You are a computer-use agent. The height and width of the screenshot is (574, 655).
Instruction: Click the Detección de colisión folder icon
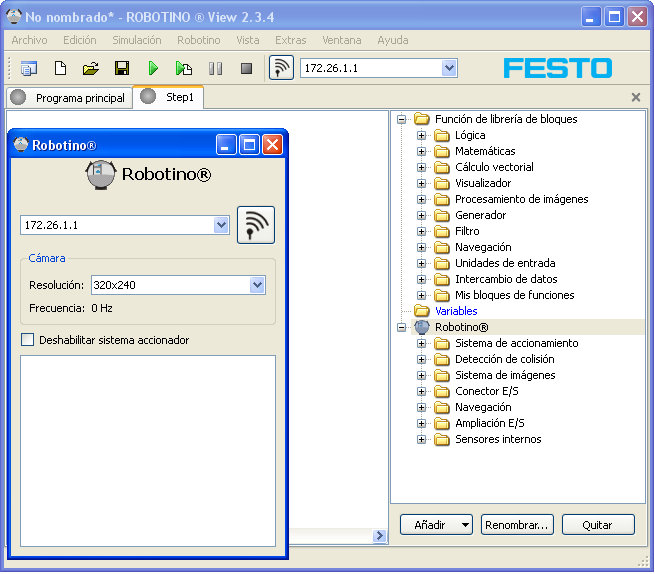[x=442, y=359]
